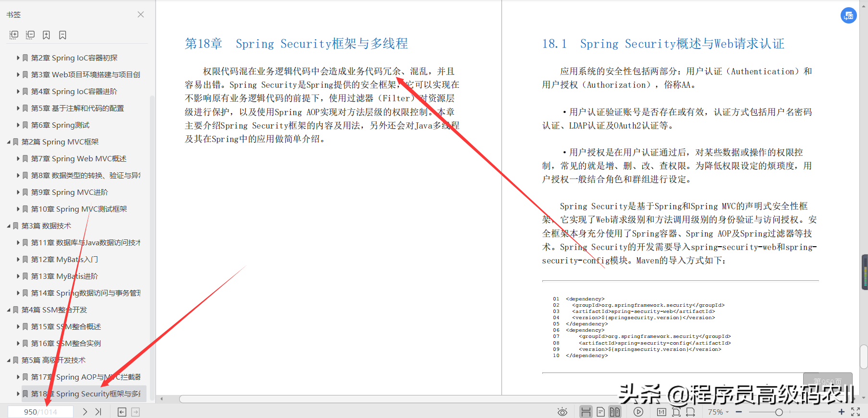This screenshot has height=418, width=868.
Task: Open bookmark 第3篇 数据技术
Action: coord(46,226)
